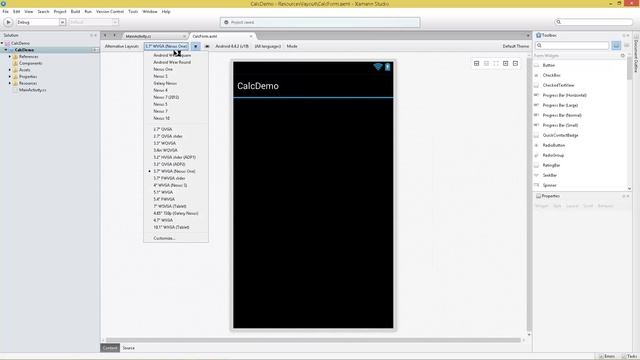Click the References folder icon
This screenshot has width=640, height=360.
pyautogui.click(x=15, y=57)
